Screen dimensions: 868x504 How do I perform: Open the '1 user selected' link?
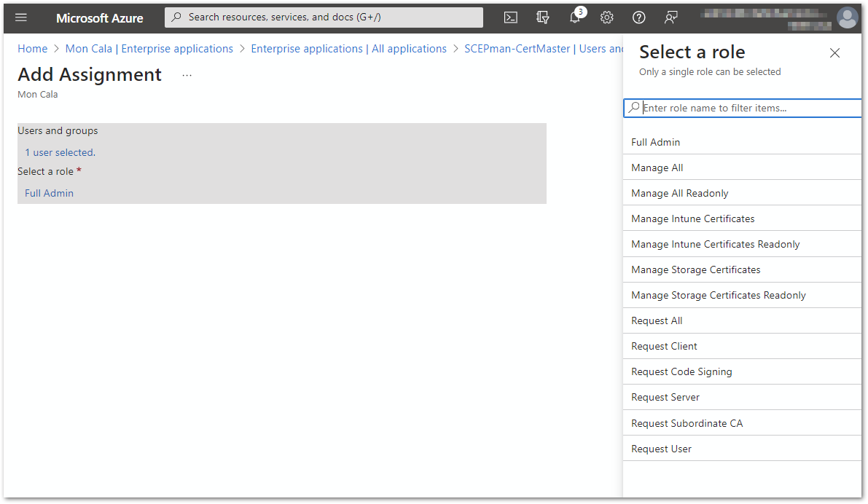[x=60, y=152]
